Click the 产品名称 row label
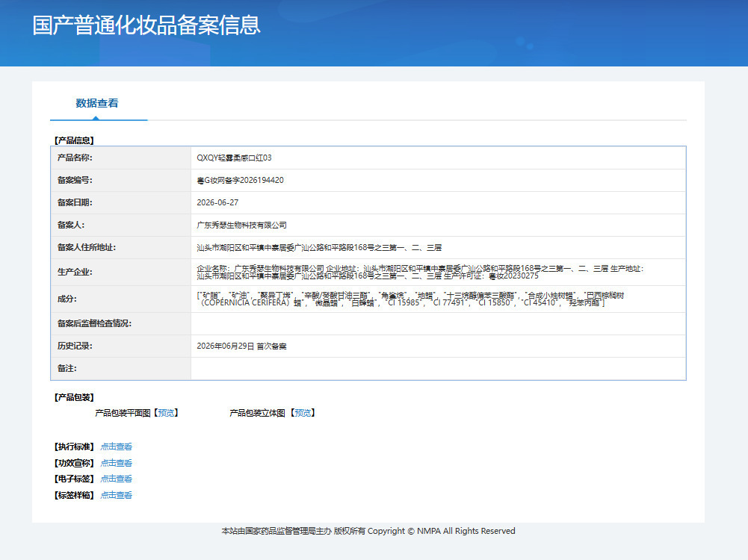Image resolution: width=748 pixels, height=560 pixels. tap(75, 158)
